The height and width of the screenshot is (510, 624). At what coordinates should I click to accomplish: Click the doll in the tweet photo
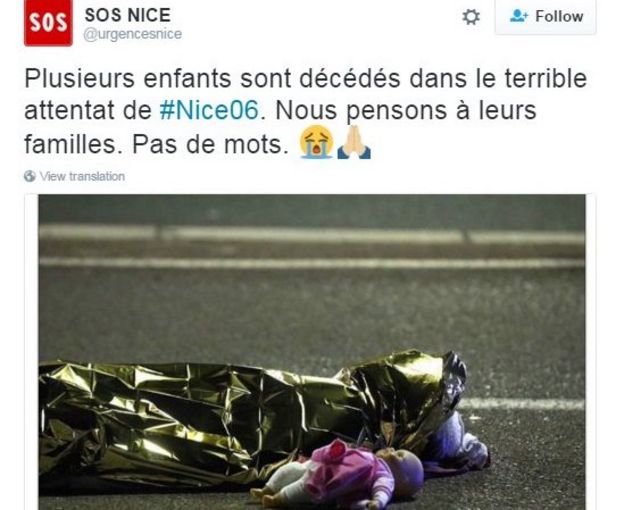tap(338, 475)
